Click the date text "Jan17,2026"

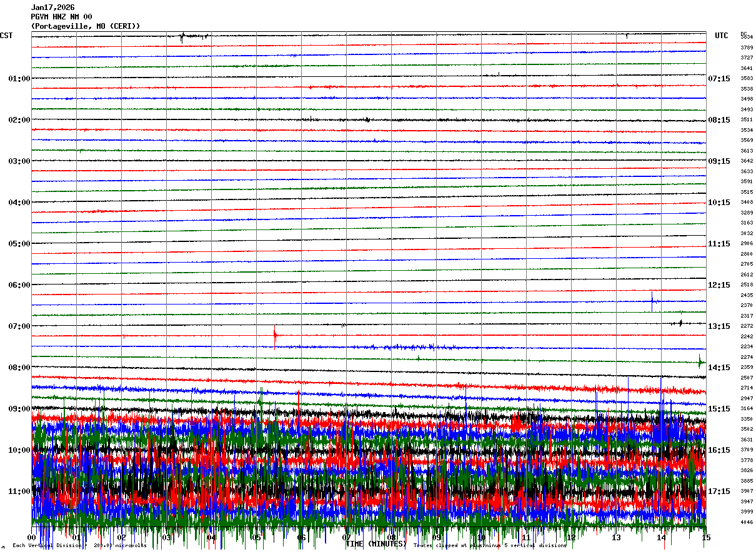tap(52, 8)
